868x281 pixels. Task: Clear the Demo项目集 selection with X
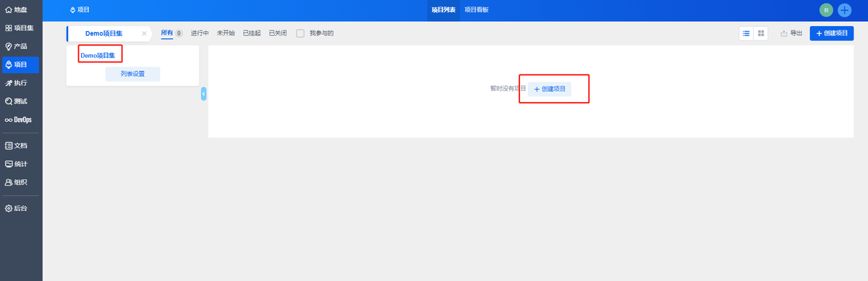144,33
